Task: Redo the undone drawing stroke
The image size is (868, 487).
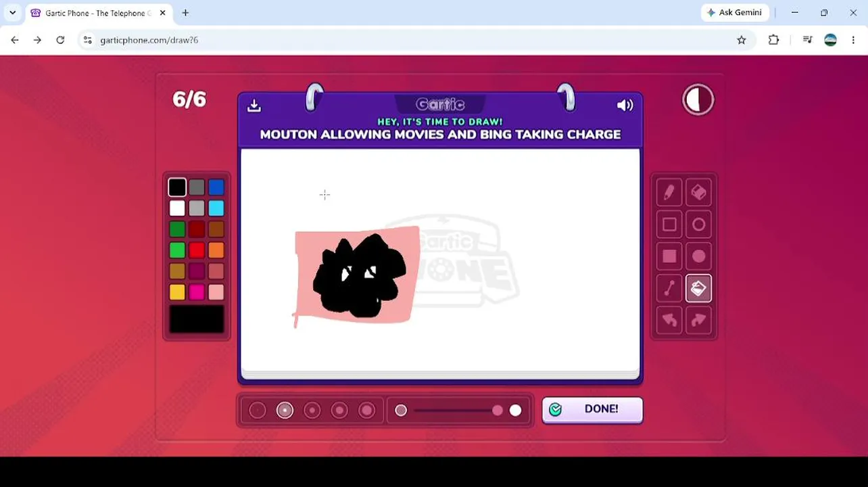Action: (698, 320)
